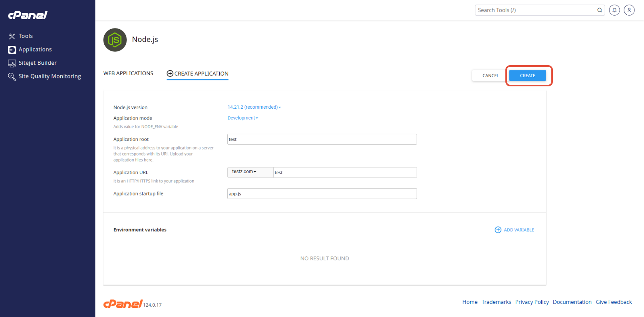Click the Application mode label
The width and height of the screenshot is (644, 317).
tap(133, 118)
